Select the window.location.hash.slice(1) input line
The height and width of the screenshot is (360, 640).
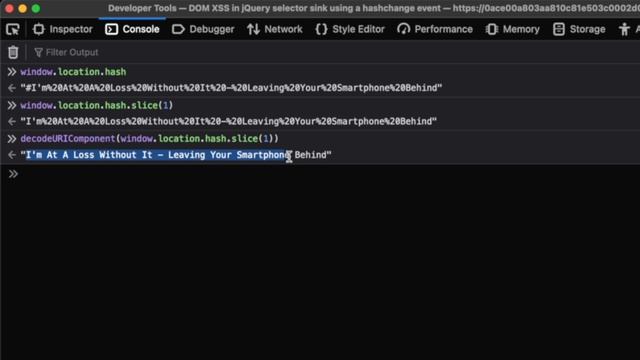click(97, 105)
